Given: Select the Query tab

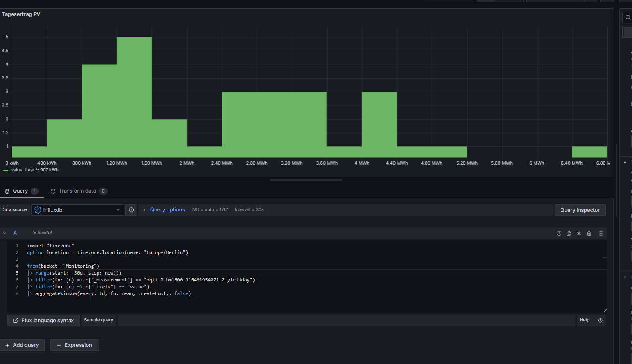Looking at the screenshot, I should click(20, 191).
